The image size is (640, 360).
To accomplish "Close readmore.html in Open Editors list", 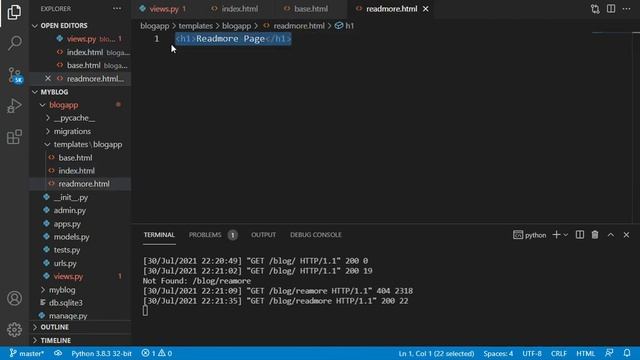I will (48, 78).
